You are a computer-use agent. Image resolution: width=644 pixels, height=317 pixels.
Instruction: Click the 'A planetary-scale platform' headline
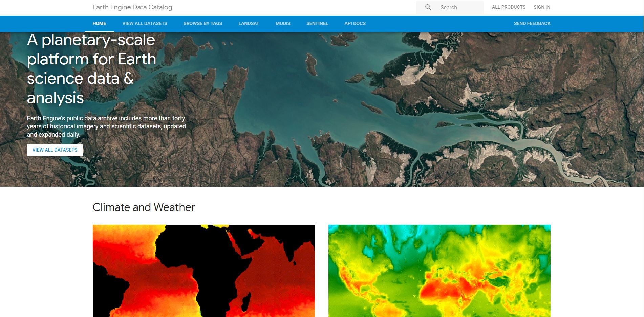tap(91, 69)
